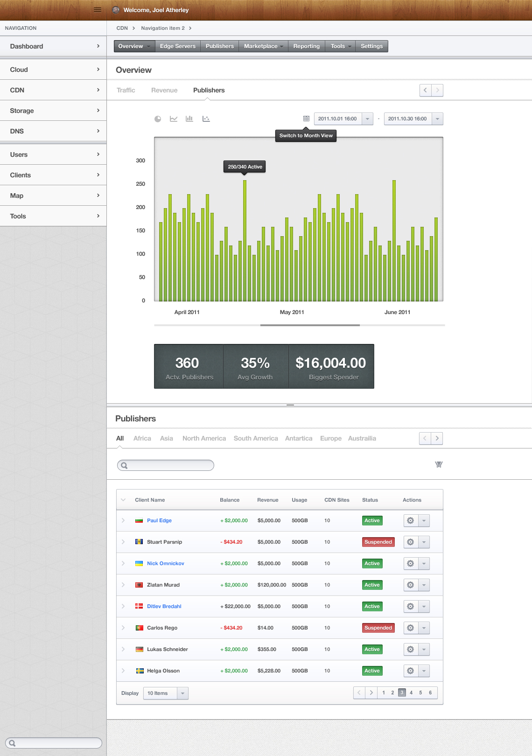532x756 pixels.
Task: Go to previous Overview tab page arrow
Action: pos(426,90)
